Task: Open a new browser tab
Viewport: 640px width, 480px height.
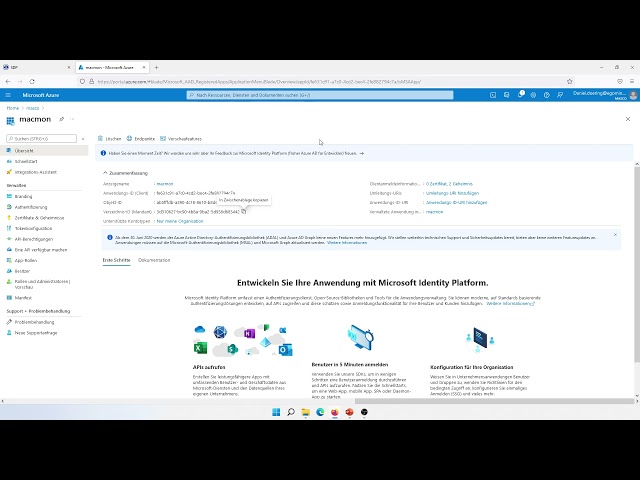Action: [156, 67]
